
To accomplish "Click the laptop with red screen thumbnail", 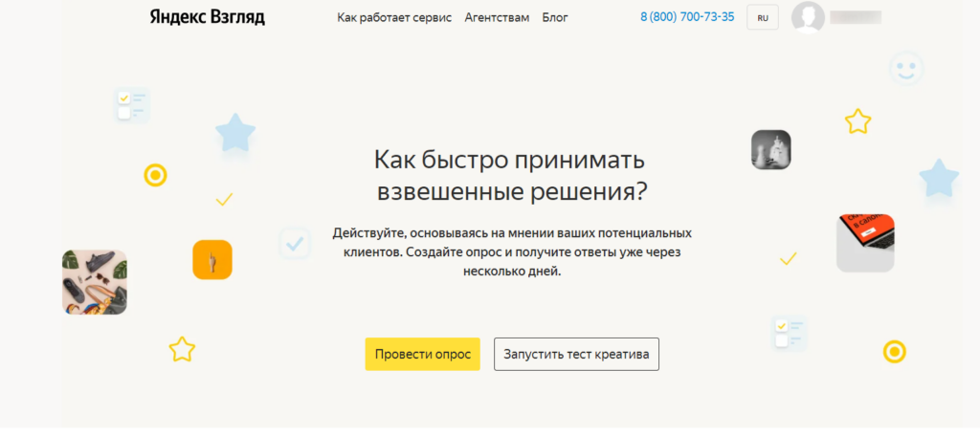I will [x=865, y=244].
